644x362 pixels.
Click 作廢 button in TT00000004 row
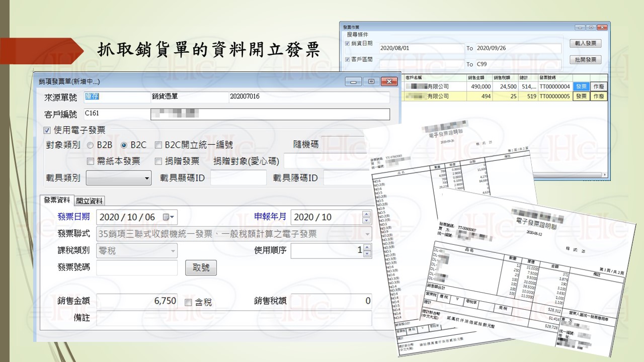click(x=598, y=87)
